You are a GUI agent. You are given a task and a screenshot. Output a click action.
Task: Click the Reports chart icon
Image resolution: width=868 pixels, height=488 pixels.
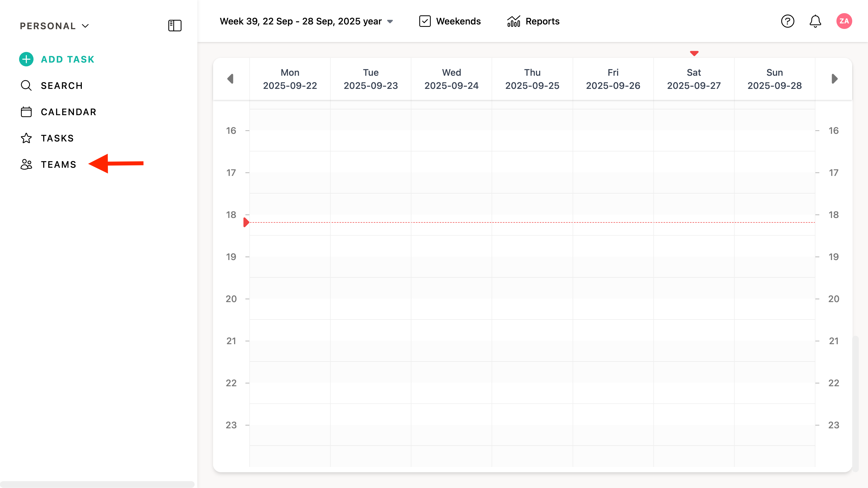click(513, 21)
